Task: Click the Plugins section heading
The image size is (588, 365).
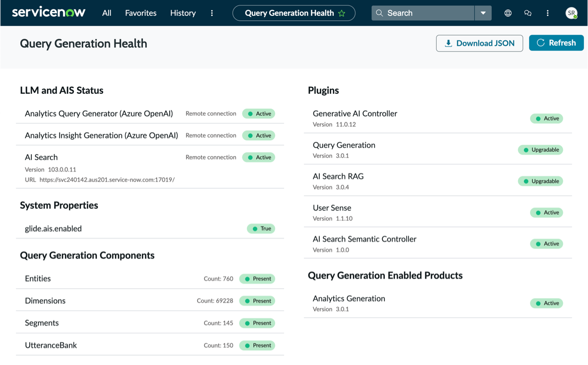Action: pyautogui.click(x=323, y=90)
